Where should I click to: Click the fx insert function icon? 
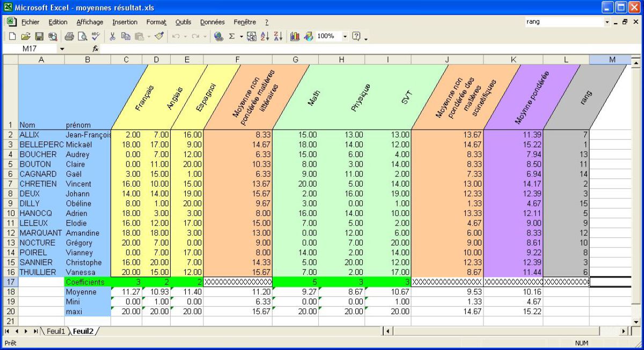pos(96,49)
